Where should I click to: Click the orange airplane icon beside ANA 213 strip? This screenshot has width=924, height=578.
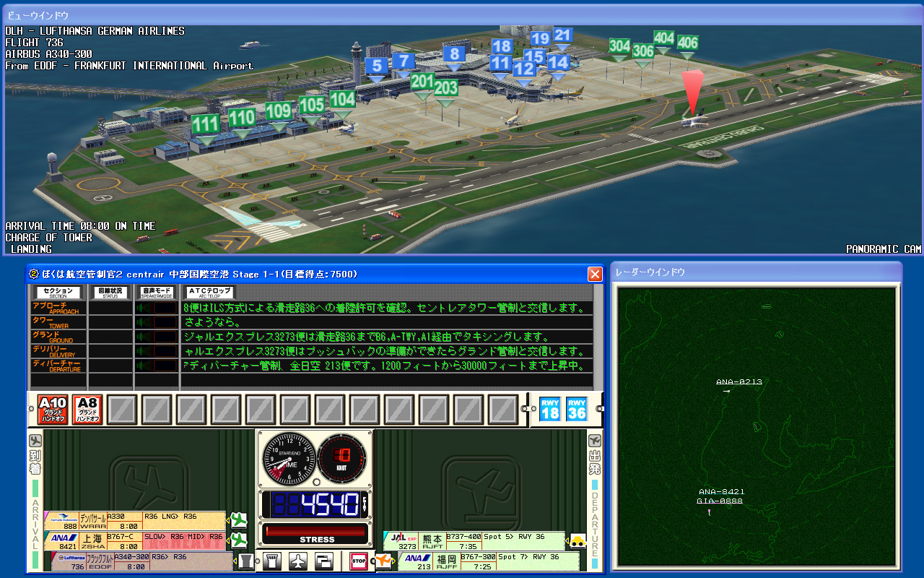(384, 561)
